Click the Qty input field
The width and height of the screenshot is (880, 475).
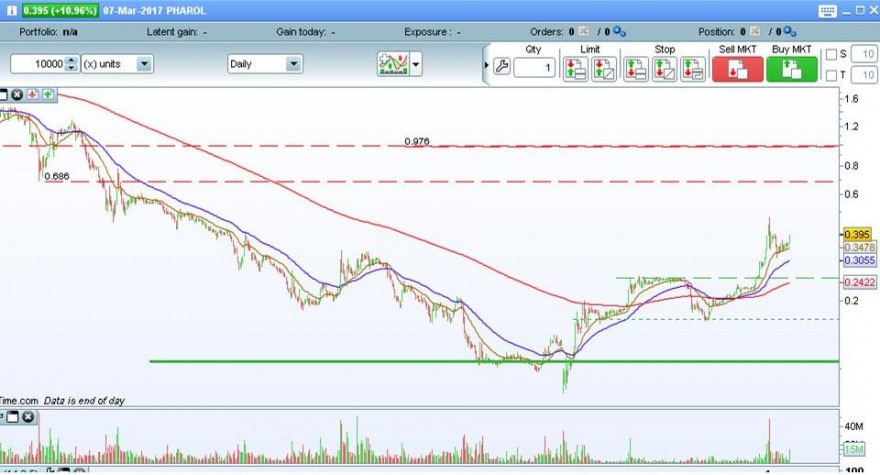tap(534, 68)
